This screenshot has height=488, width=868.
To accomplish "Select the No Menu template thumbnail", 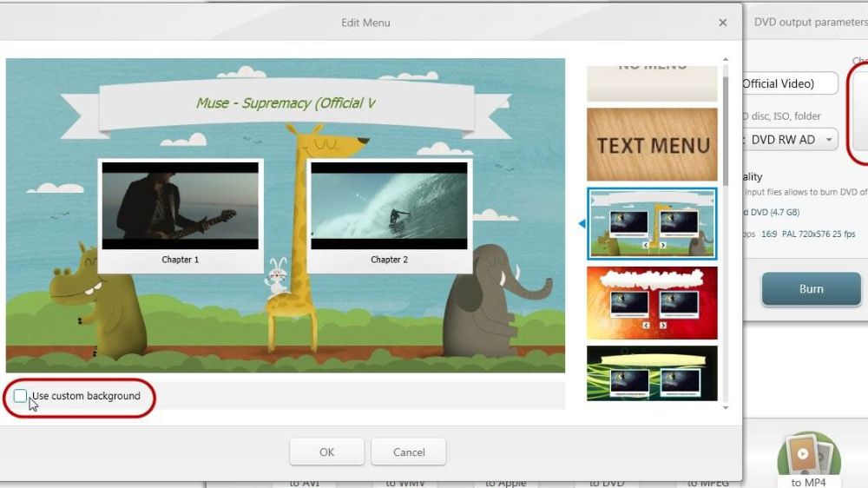I will coord(652,83).
